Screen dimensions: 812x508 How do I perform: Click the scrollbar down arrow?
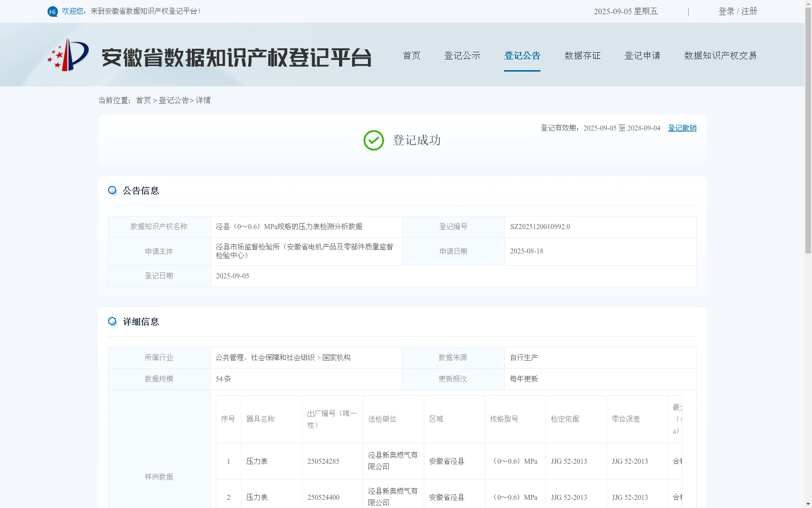click(808, 504)
